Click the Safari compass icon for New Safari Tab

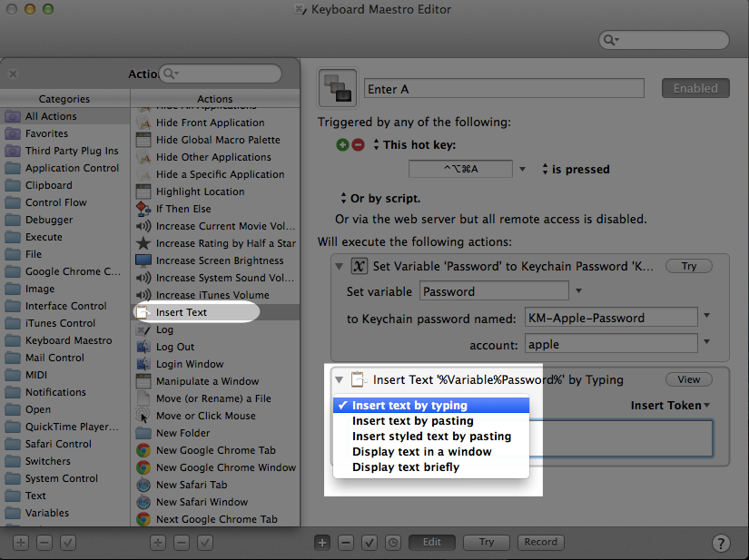(143, 485)
